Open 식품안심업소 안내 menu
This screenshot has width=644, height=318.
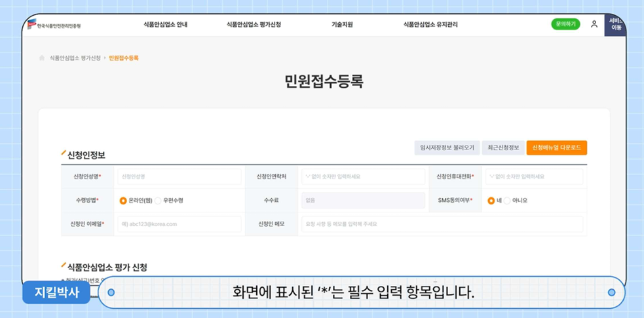click(x=166, y=25)
